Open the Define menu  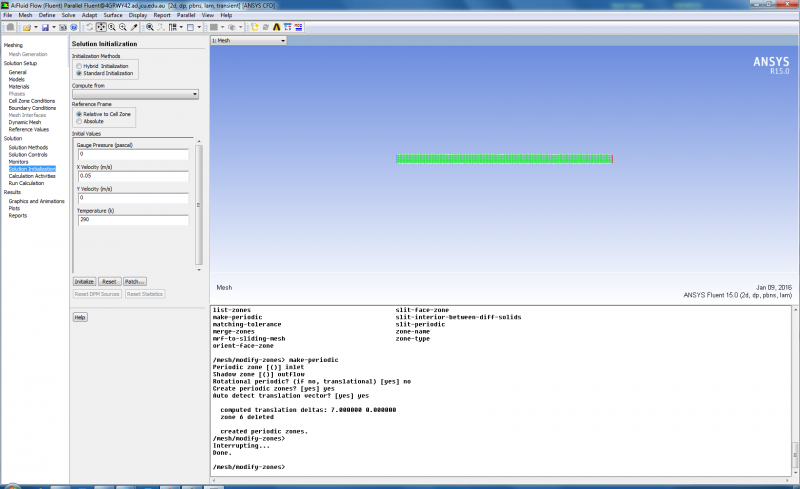[47, 15]
